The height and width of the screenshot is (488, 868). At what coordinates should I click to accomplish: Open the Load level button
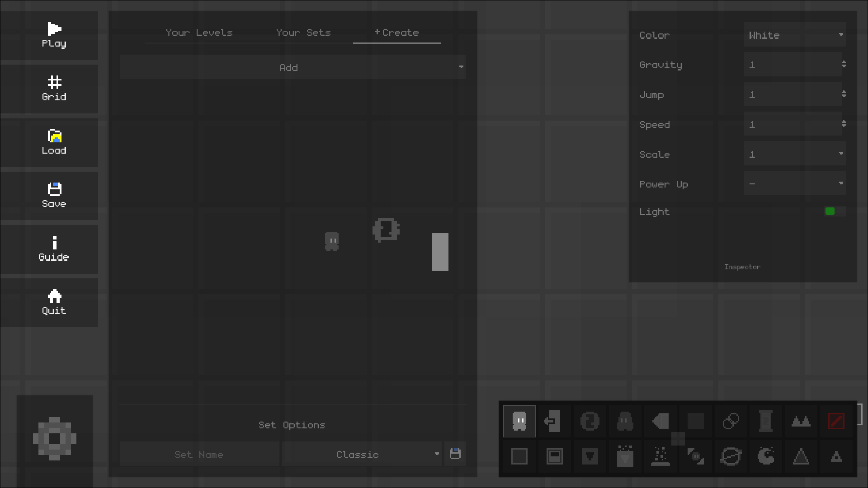click(x=49, y=142)
